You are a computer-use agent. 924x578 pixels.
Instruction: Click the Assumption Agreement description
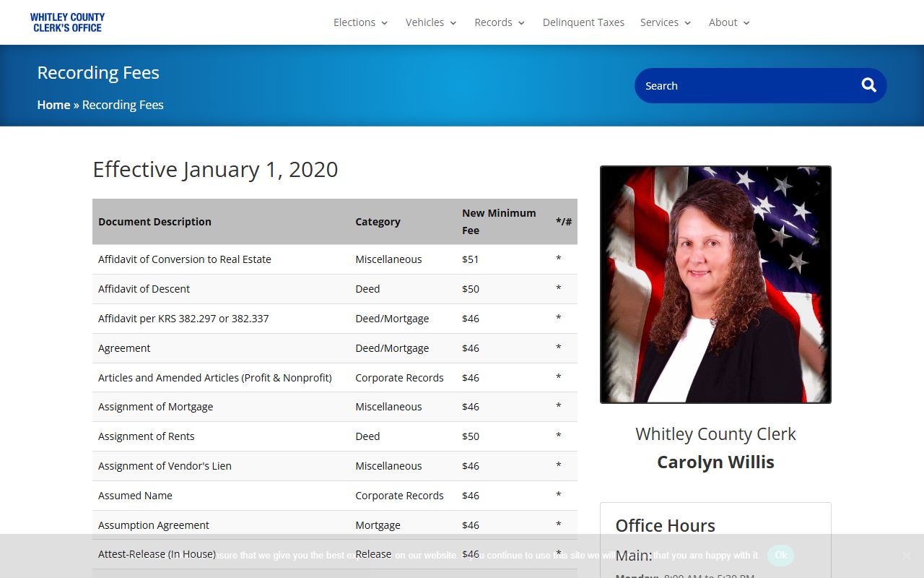click(x=154, y=525)
